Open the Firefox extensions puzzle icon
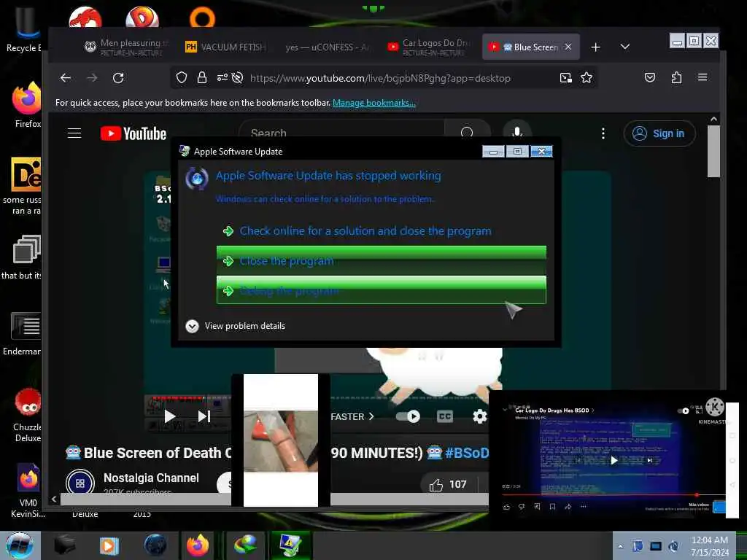The width and height of the screenshot is (747, 560). click(676, 77)
